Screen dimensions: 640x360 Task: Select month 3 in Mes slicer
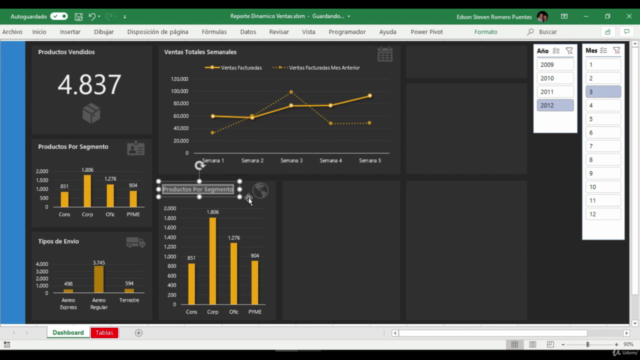(603, 92)
